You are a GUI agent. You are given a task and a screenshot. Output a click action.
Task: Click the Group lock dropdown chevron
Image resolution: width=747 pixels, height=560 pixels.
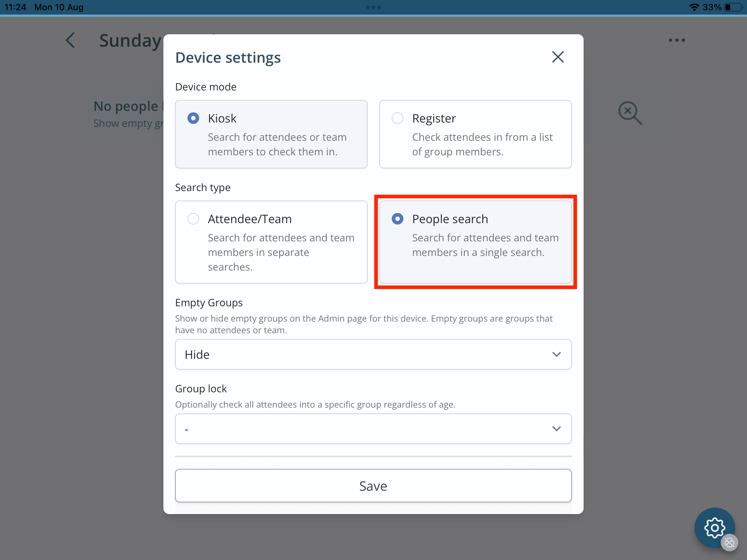pyautogui.click(x=556, y=429)
